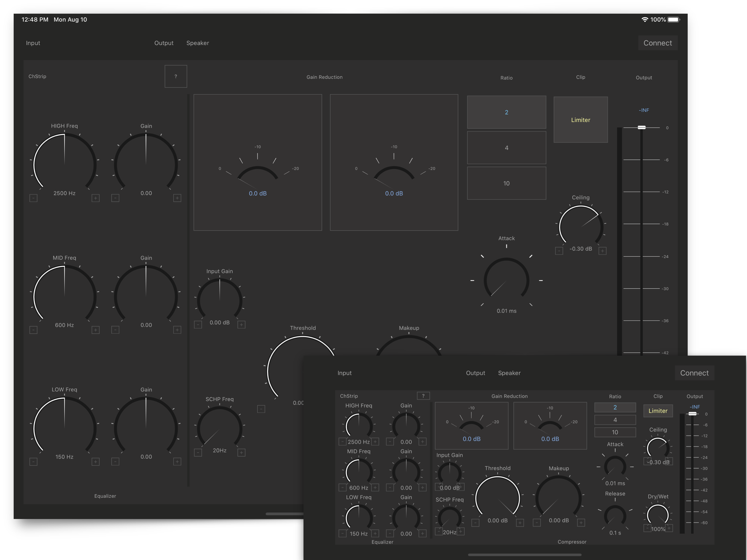Click plus stepper next to Ceiling -0.30 dB
This screenshot has width=747, height=560.
(x=602, y=251)
